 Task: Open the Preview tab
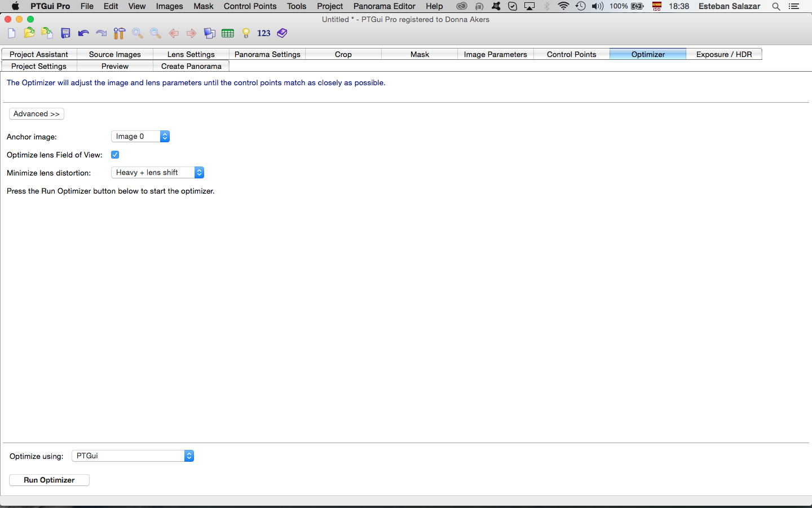pyautogui.click(x=115, y=66)
